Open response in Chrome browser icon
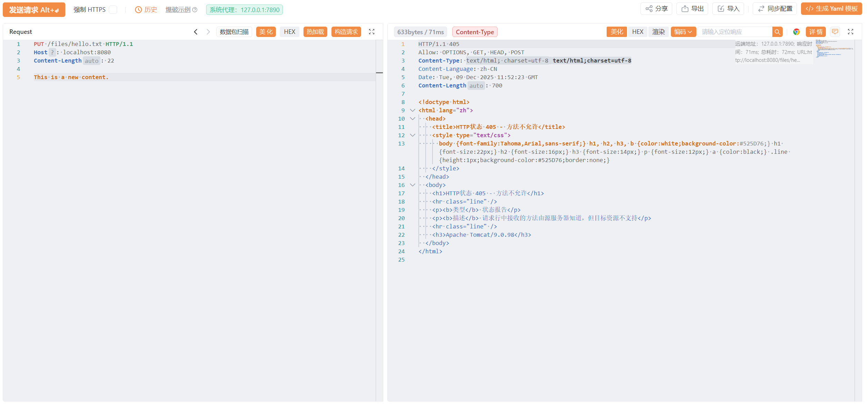The width and height of the screenshot is (868, 405). coord(796,32)
